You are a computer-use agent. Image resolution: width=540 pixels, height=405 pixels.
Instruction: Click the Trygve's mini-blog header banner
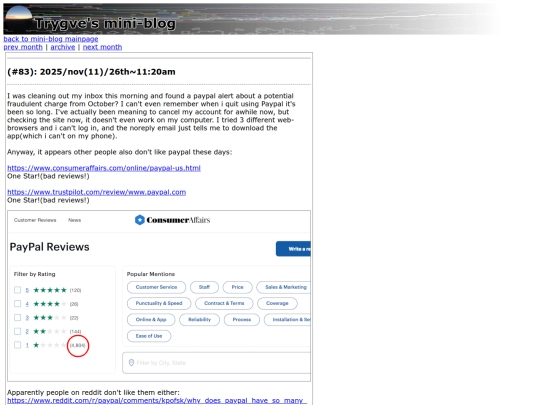[x=251, y=19]
